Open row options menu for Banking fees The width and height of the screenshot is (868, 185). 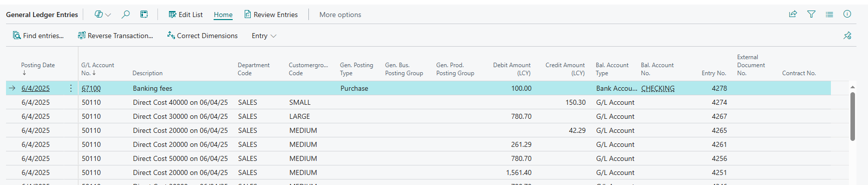71,88
